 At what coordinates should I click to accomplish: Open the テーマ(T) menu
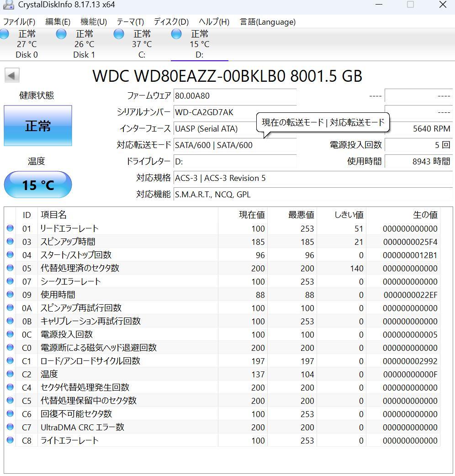130,21
